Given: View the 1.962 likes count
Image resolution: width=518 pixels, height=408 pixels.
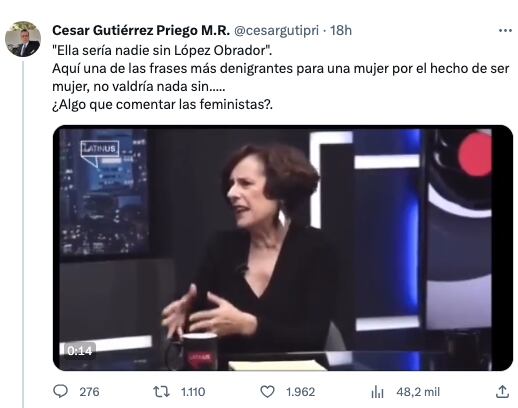Looking at the screenshot, I should tap(300, 392).
